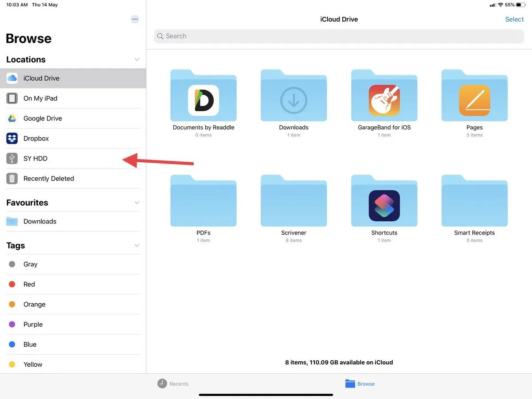Click the On My iPad device icon
Screen dimensions: 532x399
(12, 98)
